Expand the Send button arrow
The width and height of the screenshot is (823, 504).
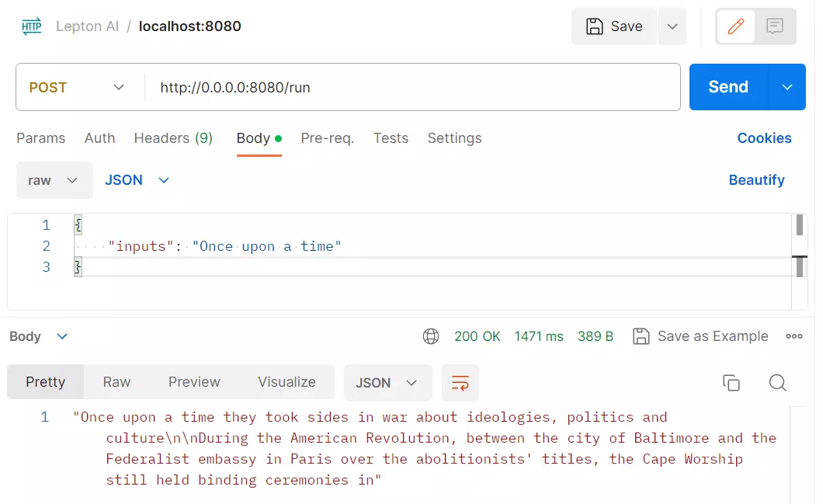[787, 87]
